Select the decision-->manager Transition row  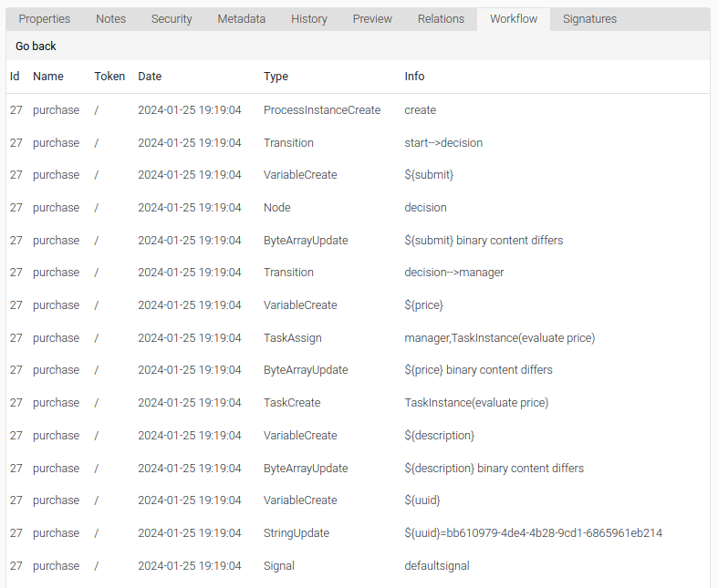(x=358, y=273)
